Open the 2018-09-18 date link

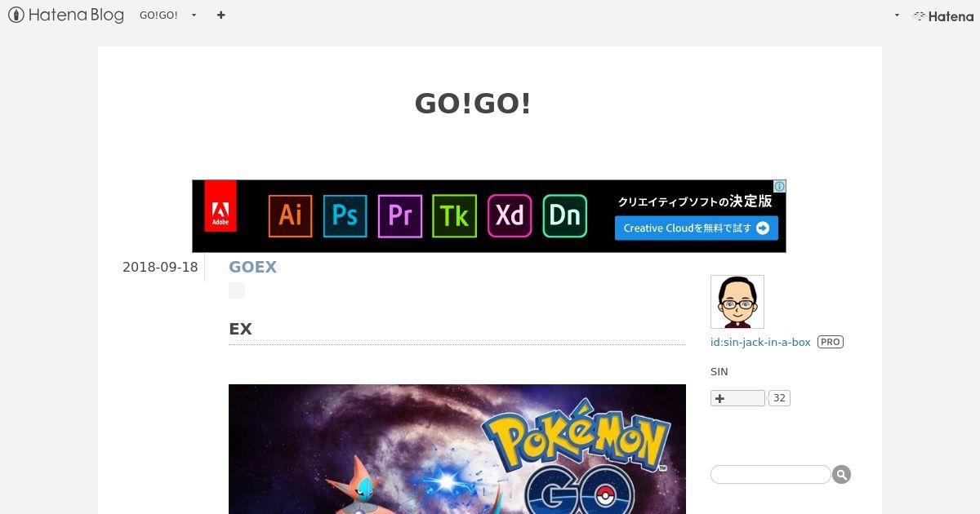[160, 267]
